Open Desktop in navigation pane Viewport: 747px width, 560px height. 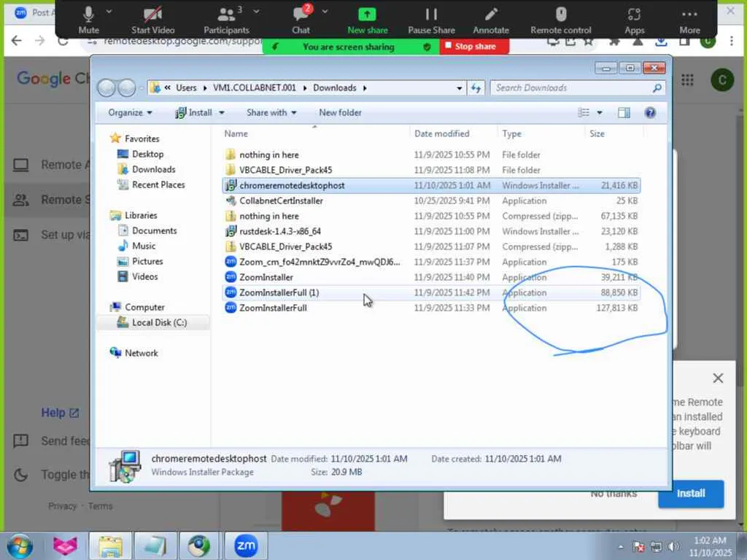pyautogui.click(x=141, y=154)
